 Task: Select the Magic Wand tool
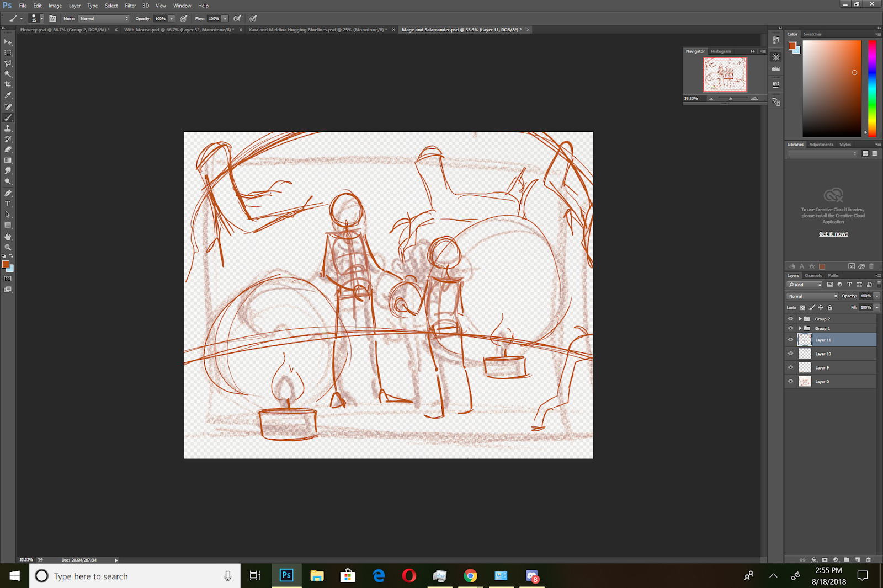point(8,74)
